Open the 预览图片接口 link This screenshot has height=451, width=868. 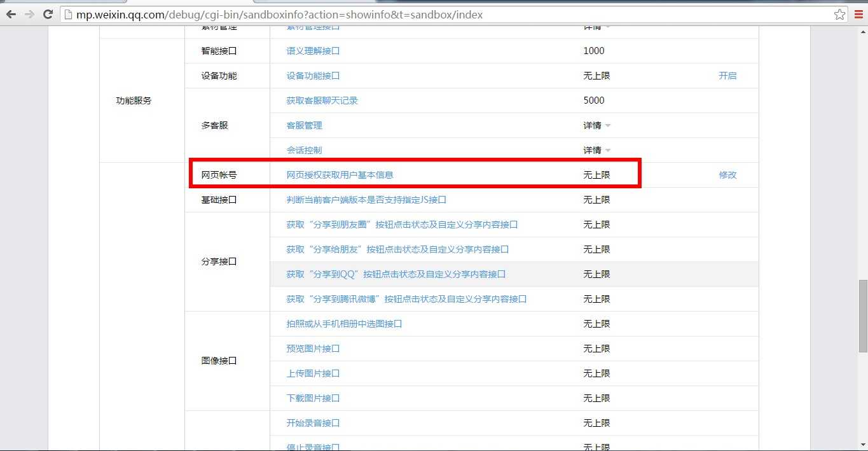tap(313, 349)
